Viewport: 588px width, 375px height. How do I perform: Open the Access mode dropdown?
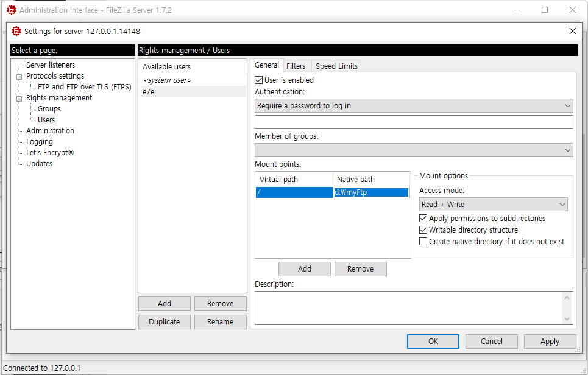pyautogui.click(x=493, y=205)
